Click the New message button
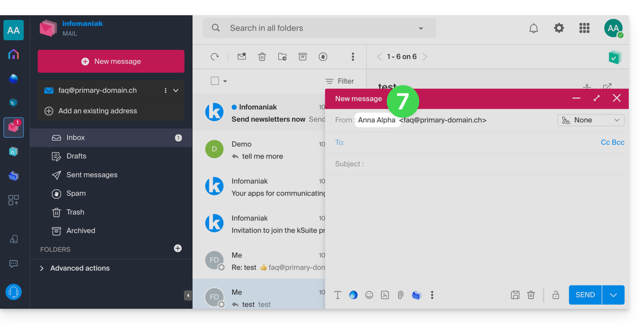This screenshot has width=644, height=324. point(111,61)
